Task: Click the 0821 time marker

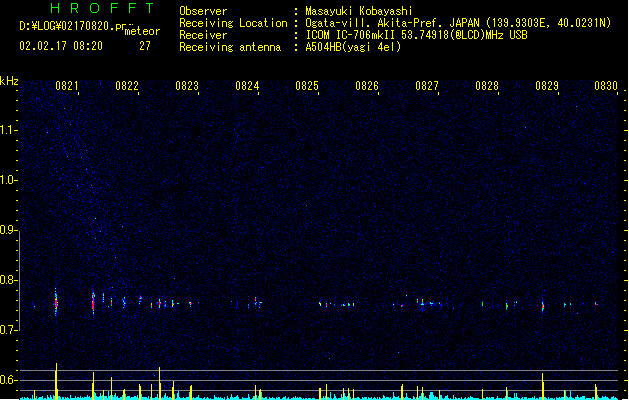Action: 67,86
